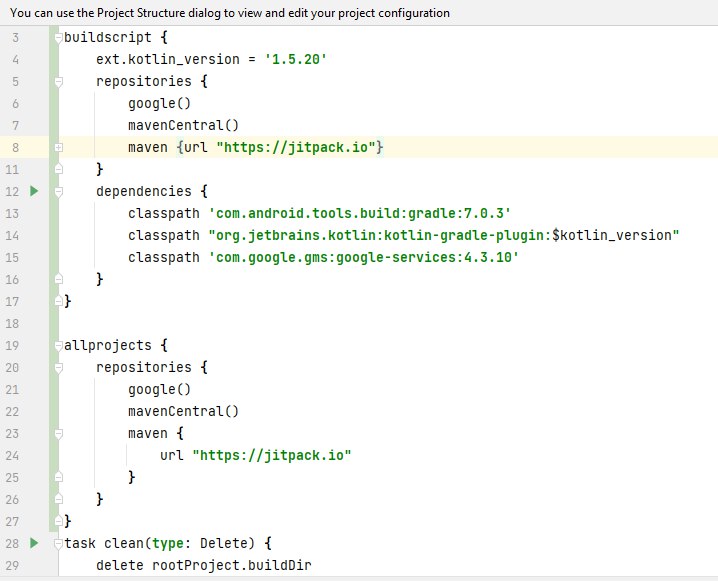
Task: Click the jitpack.io URL on line 8
Action: click(296, 147)
